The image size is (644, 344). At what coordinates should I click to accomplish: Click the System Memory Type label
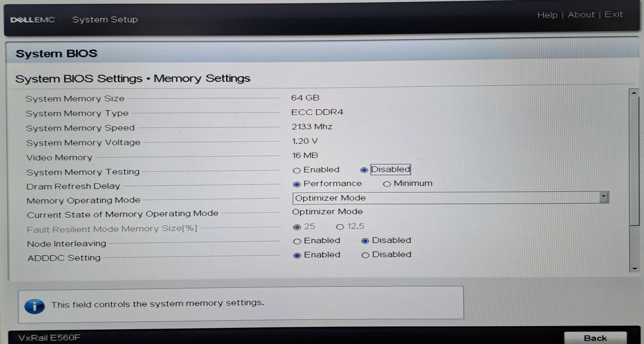77,114
